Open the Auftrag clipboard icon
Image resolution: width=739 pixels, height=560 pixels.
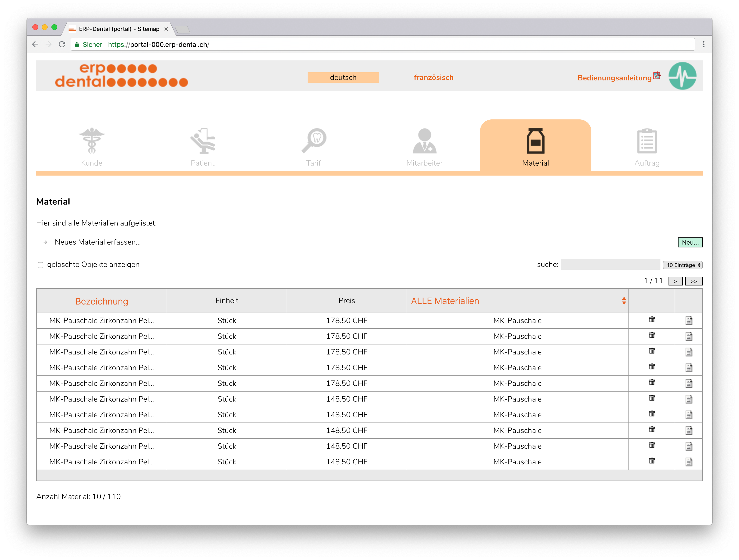pyautogui.click(x=647, y=141)
